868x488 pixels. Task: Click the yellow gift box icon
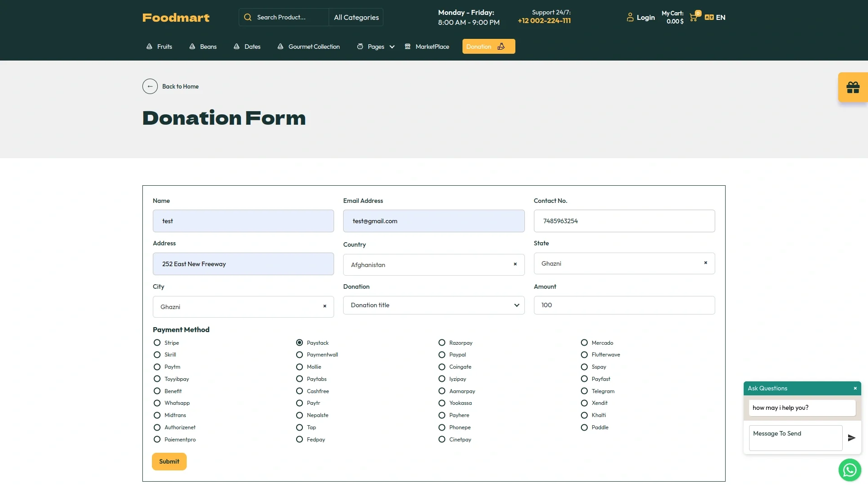coord(853,87)
